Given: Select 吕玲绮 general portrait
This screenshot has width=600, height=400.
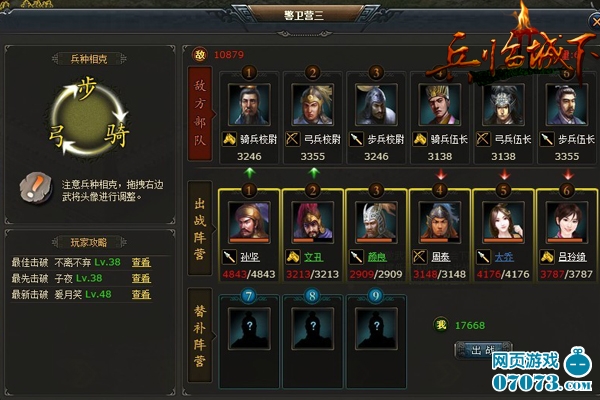Looking at the screenshot, I should 567,223.
